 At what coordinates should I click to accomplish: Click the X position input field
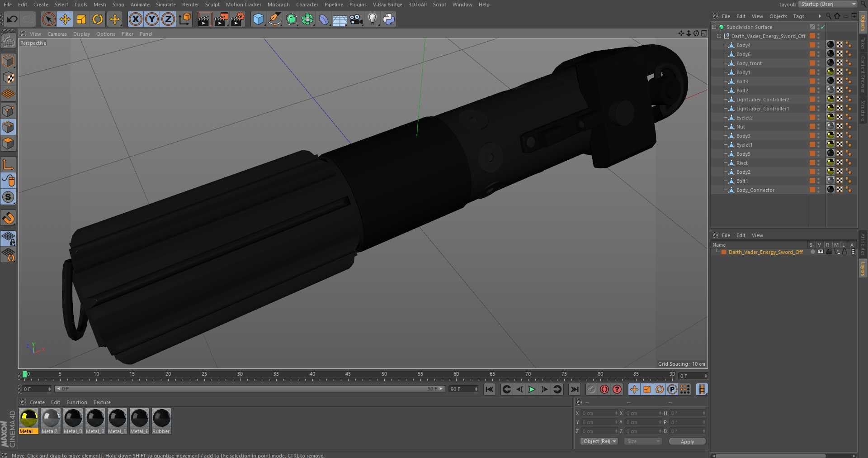pos(599,413)
